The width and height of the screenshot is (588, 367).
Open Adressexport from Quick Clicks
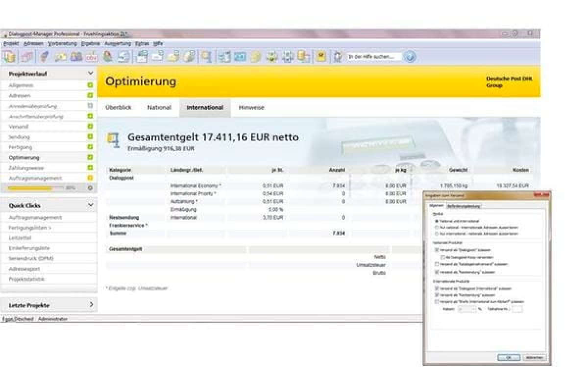tap(24, 269)
